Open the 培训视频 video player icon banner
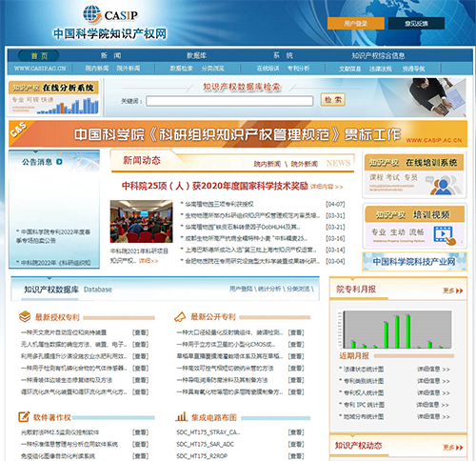The width and height of the screenshot is (476, 461). (414, 226)
